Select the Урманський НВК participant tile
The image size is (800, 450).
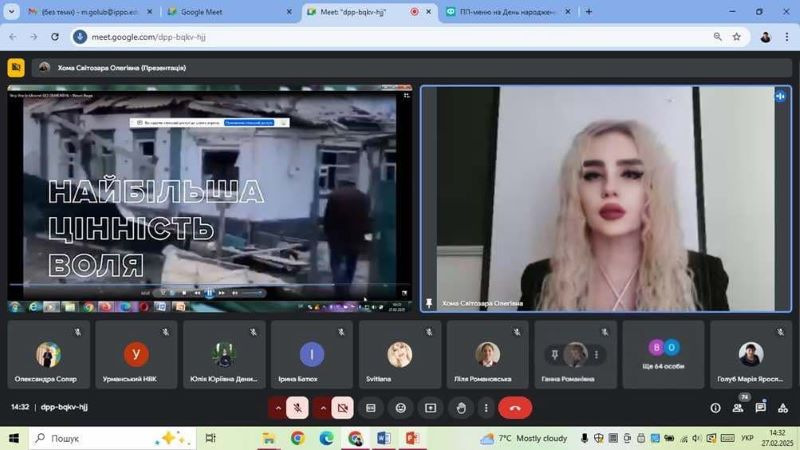click(136, 355)
